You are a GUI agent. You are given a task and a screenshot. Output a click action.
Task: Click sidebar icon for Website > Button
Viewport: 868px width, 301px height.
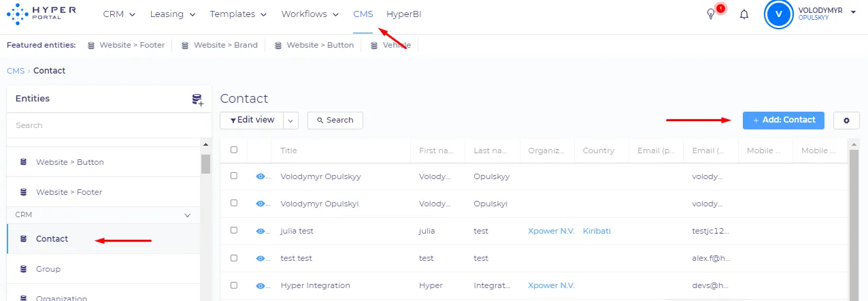coord(23,162)
